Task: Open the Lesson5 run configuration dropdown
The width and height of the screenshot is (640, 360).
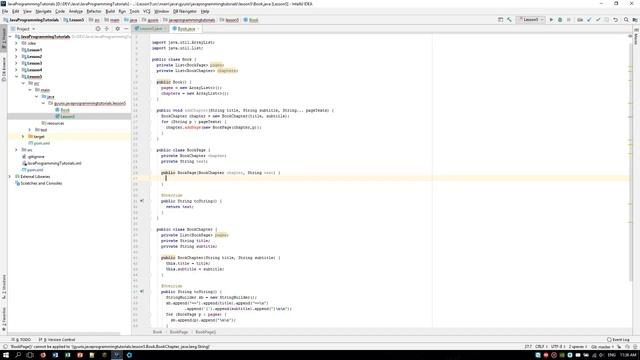Action: 531,20
